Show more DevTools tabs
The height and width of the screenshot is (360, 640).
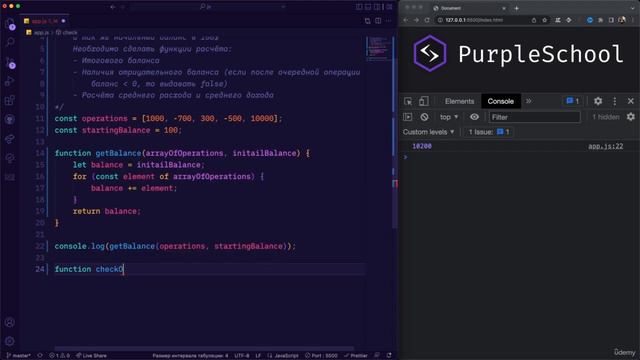click(529, 101)
